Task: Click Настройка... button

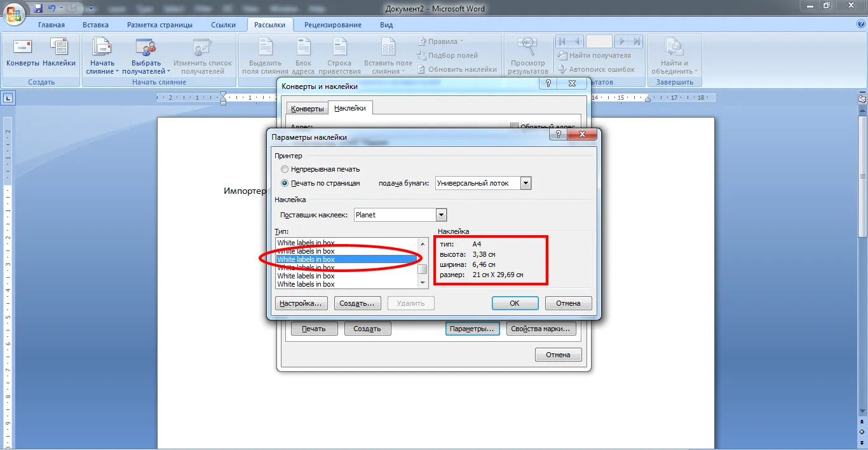Action: [x=302, y=303]
